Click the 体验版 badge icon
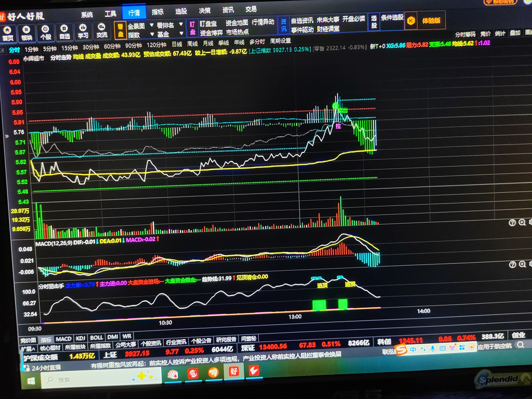This screenshot has height=399, width=532. (411, 21)
